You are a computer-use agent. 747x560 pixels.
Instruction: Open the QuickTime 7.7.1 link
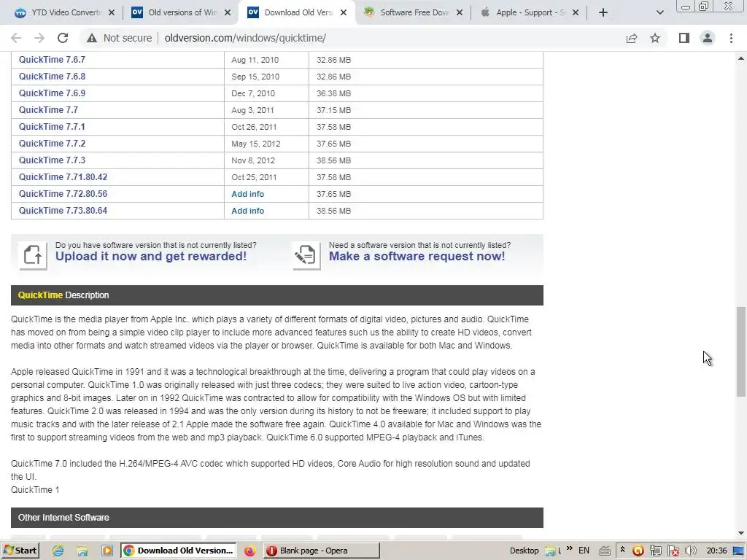click(52, 127)
